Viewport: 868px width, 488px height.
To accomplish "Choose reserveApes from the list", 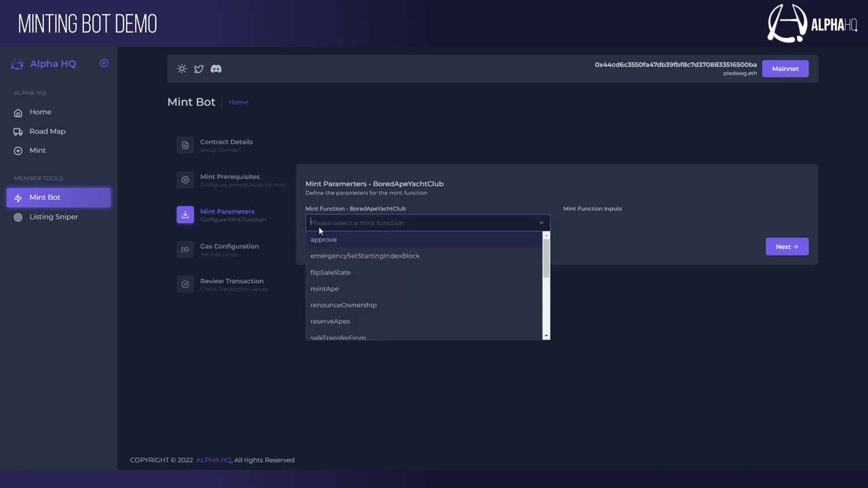I will [424, 321].
